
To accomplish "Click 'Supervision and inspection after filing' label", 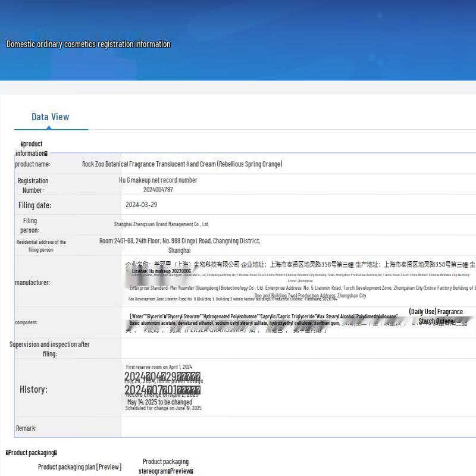I will [x=49, y=349].
